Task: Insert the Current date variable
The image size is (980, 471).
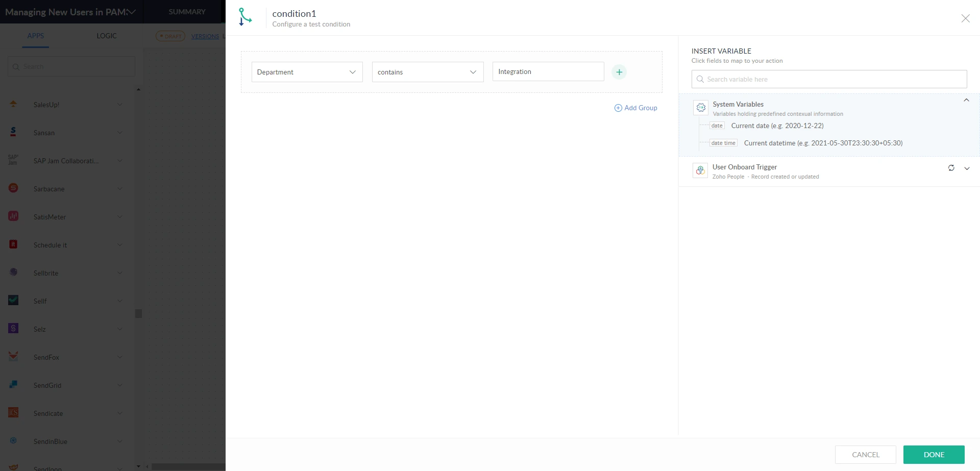Action: pyautogui.click(x=777, y=126)
